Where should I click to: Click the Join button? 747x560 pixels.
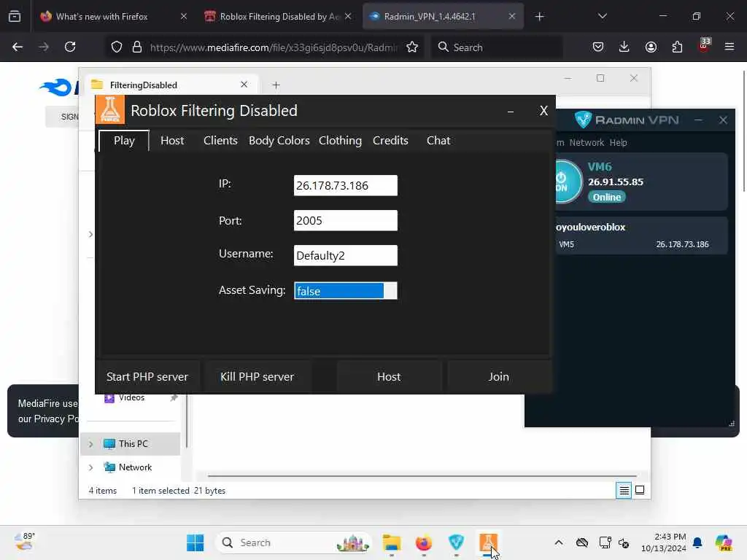(498, 377)
